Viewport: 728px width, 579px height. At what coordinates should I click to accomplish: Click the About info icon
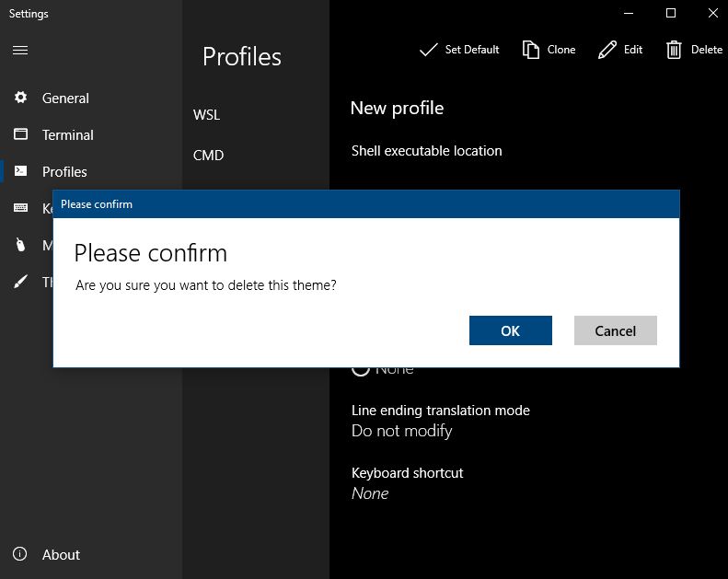(19, 553)
